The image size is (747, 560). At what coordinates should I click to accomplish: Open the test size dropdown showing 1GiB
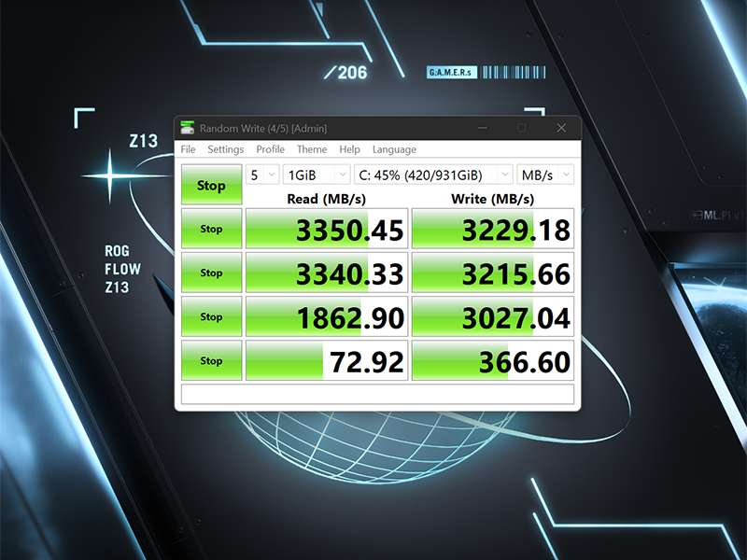click(x=317, y=175)
